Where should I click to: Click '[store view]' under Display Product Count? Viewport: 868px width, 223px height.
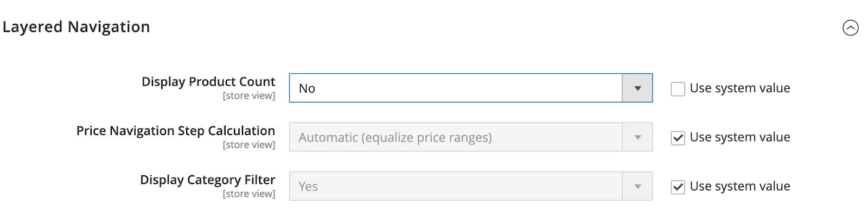249,96
